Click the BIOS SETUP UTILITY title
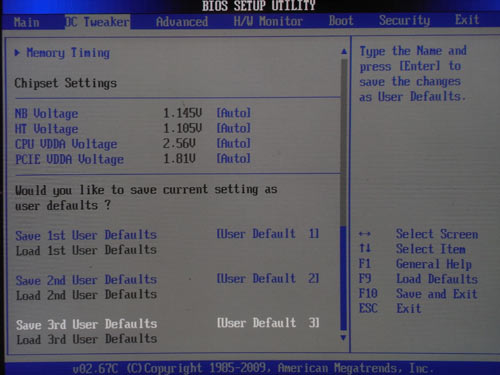The image size is (500, 375). coord(258,6)
